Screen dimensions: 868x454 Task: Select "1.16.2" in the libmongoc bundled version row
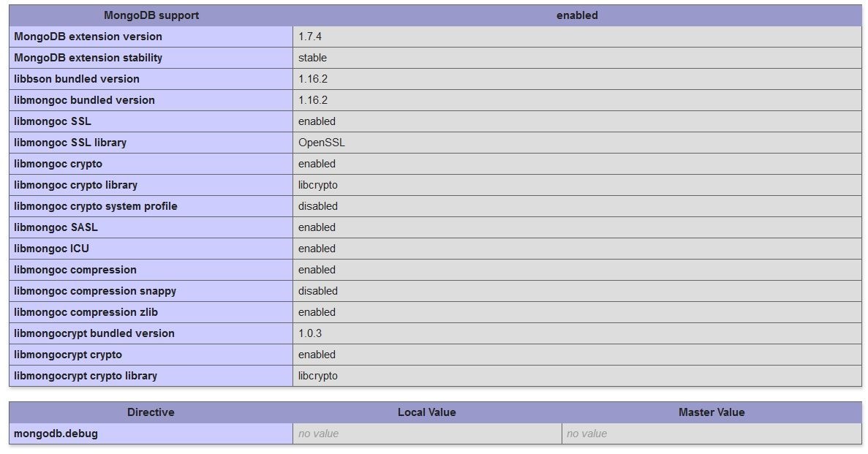[313, 100]
